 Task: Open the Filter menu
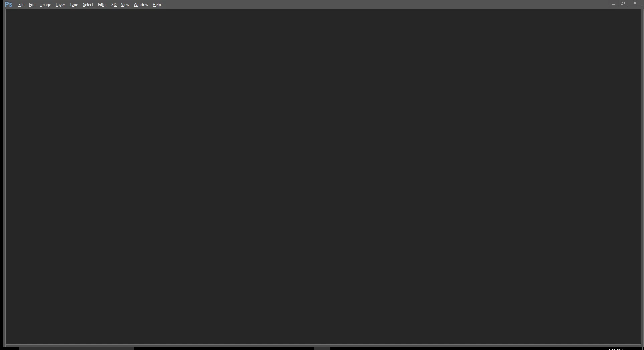click(x=102, y=5)
